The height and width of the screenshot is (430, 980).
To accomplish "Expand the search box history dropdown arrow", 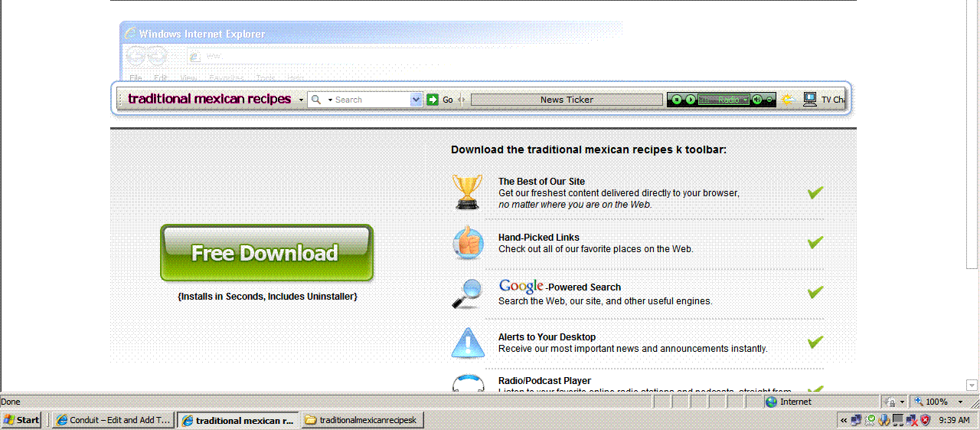I will pos(416,100).
